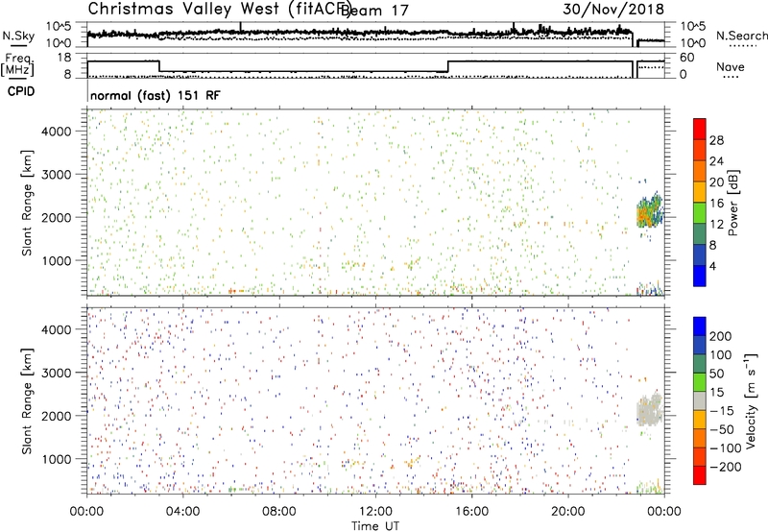Click the '04:00' time axis label
Viewport: 768px width, 532px height.
(x=182, y=512)
